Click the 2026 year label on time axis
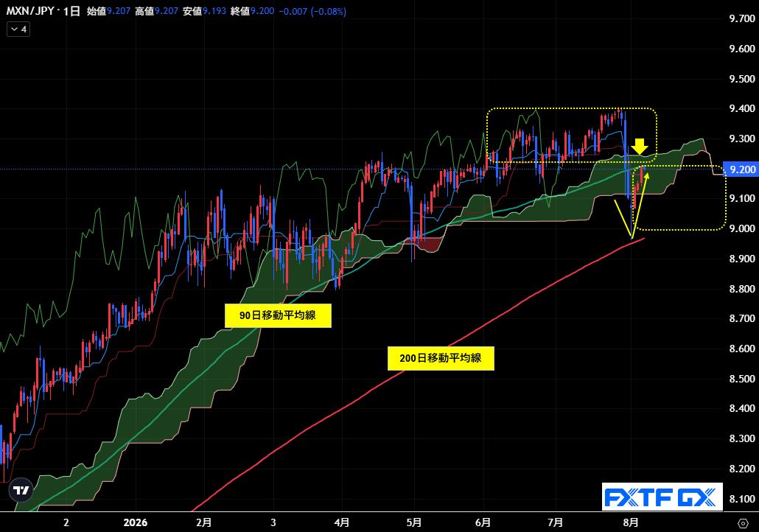 tap(136, 523)
